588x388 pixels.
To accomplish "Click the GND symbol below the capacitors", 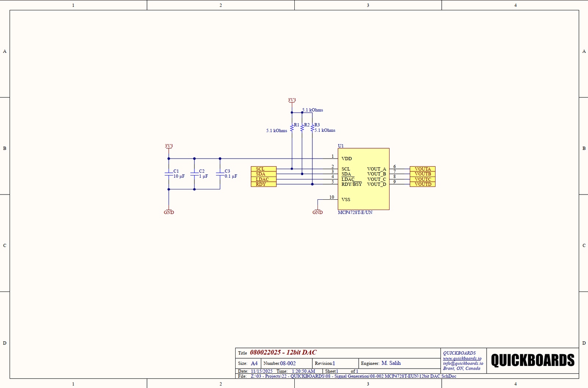I will (x=169, y=212).
